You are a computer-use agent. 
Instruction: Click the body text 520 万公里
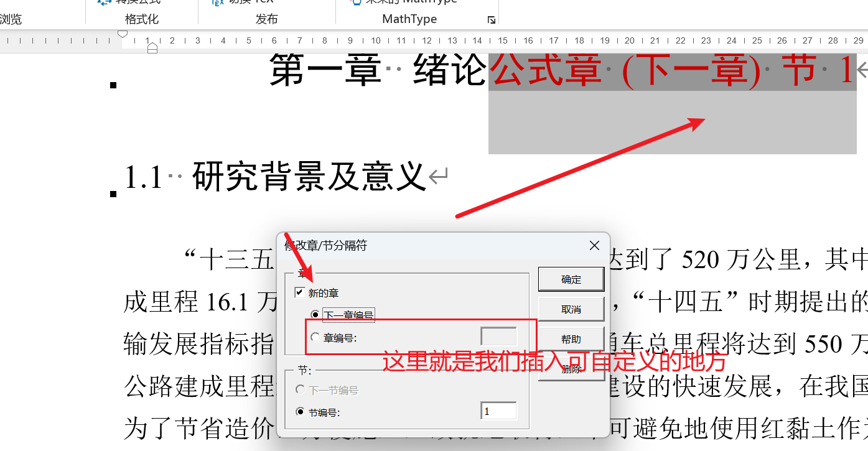741,260
